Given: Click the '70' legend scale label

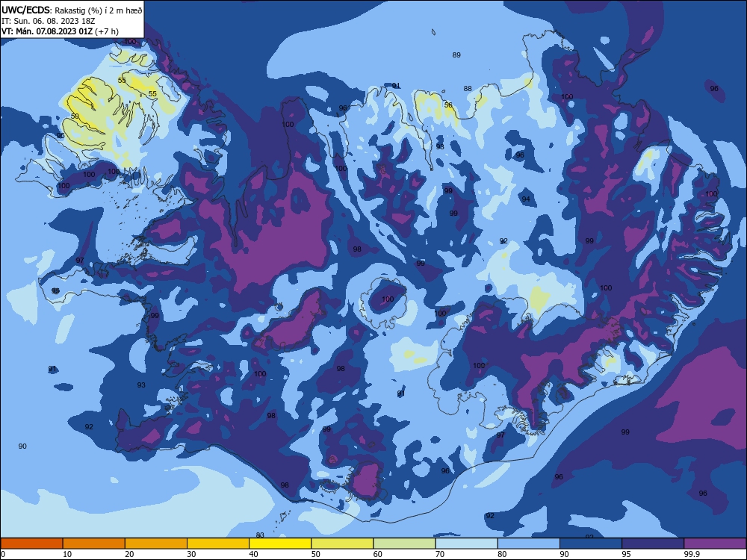Looking at the screenshot, I should tap(440, 554).
